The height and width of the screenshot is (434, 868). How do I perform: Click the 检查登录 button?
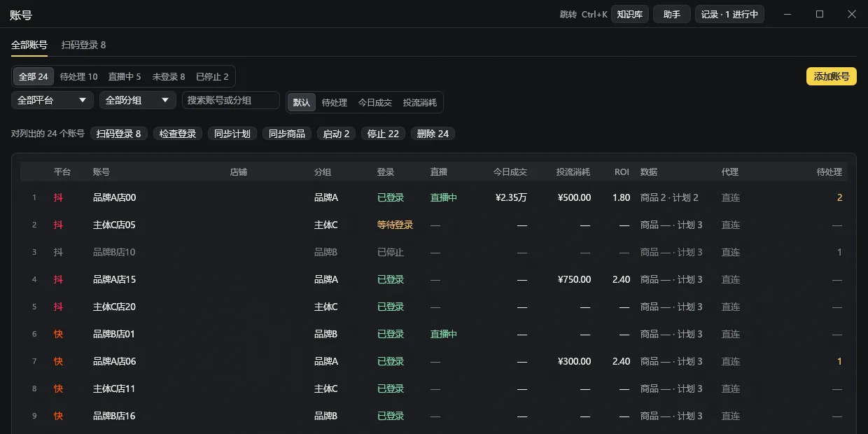coord(178,133)
